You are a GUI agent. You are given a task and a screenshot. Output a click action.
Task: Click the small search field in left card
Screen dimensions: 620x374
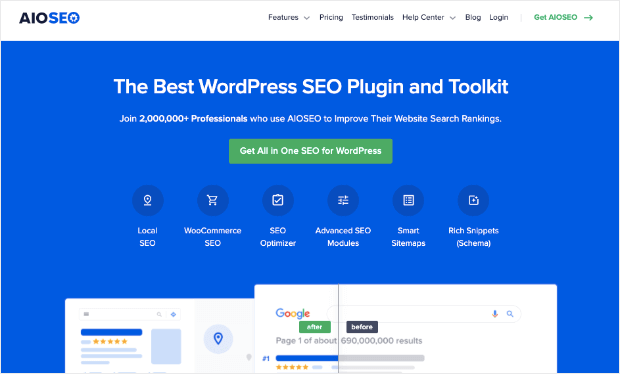(130, 314)
